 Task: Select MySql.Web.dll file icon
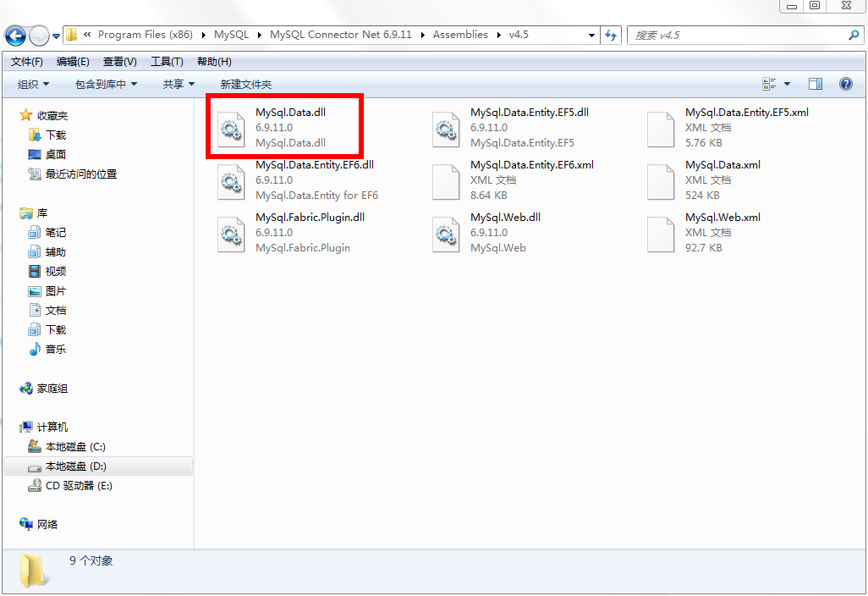tap(446, 235)
